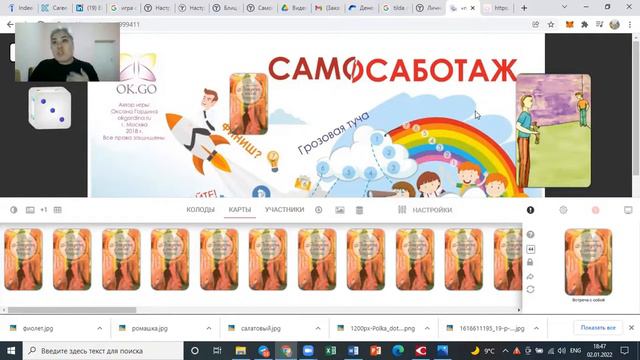Expand options for ромашка.jpg download
The width and height of the screenshot is (640, 360).
coord(209,328)
